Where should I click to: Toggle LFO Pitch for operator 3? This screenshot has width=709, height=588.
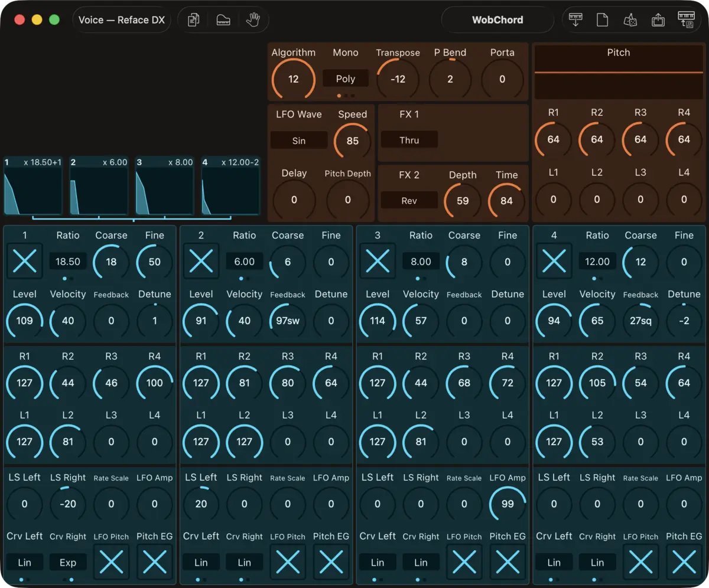pyautogui.click(x=464, y=562)
